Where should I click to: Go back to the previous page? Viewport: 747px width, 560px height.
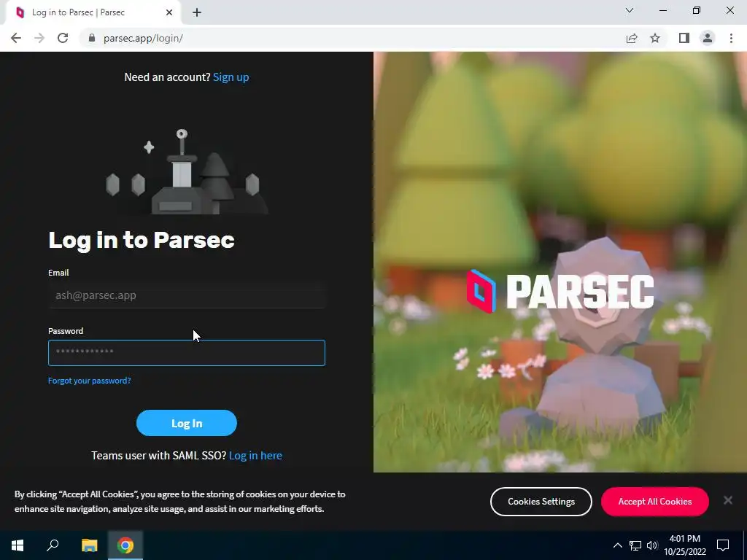pyautogui.click(x=16, y=38)
